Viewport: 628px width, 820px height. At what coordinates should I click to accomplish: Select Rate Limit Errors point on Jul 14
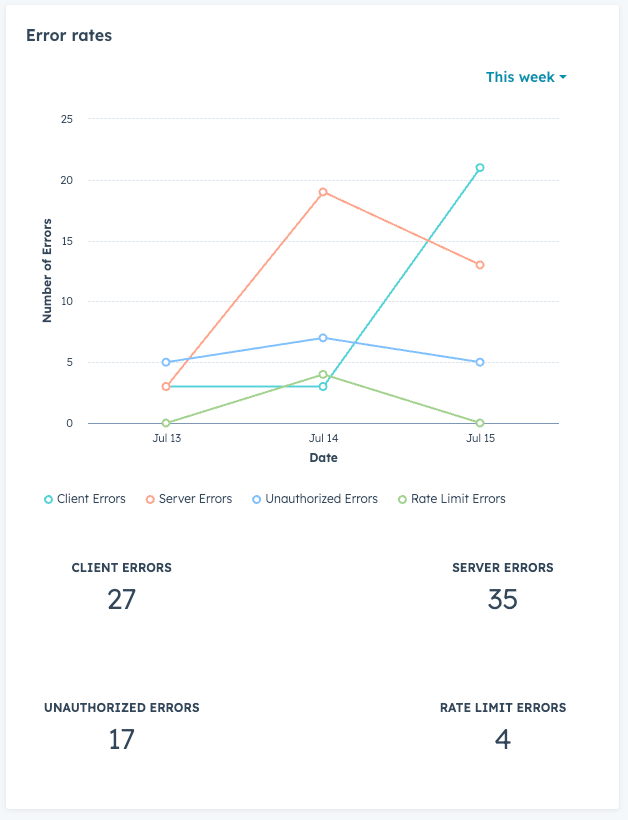point(323,375)
